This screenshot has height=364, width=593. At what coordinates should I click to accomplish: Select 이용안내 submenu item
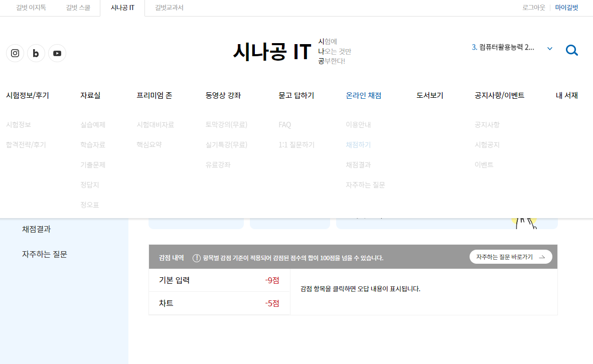[358, 125]
